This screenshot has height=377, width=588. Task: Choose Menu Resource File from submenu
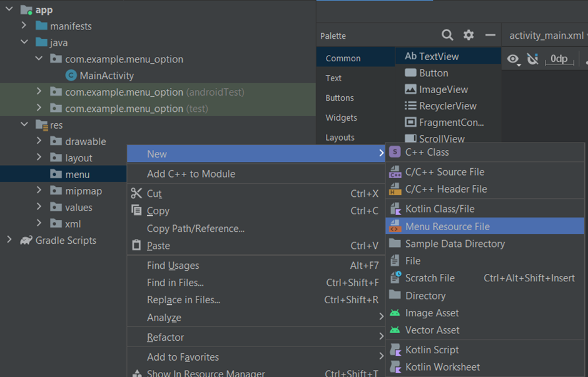point(447,226)
